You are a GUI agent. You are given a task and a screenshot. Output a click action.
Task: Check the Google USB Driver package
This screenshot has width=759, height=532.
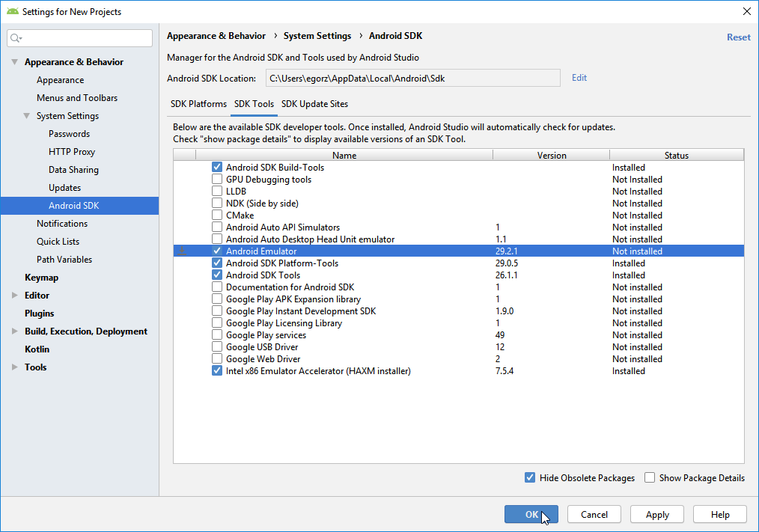point(217,347)
